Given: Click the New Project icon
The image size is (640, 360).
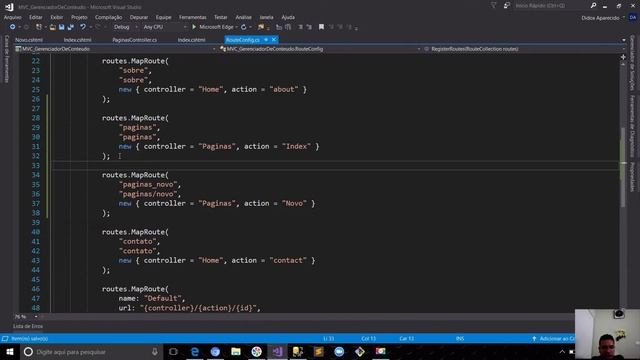Looking at the screenshot, I should tap(38, 27).
